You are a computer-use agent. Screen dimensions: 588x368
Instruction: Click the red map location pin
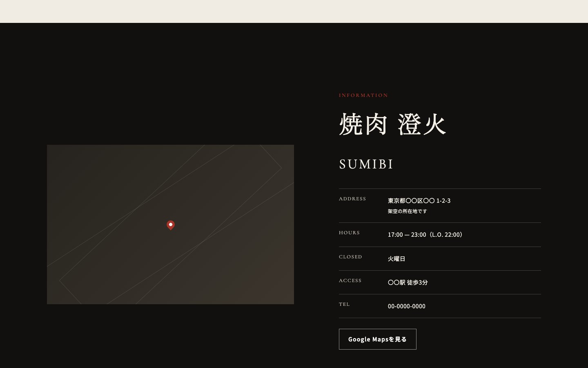tap(171, 225)
